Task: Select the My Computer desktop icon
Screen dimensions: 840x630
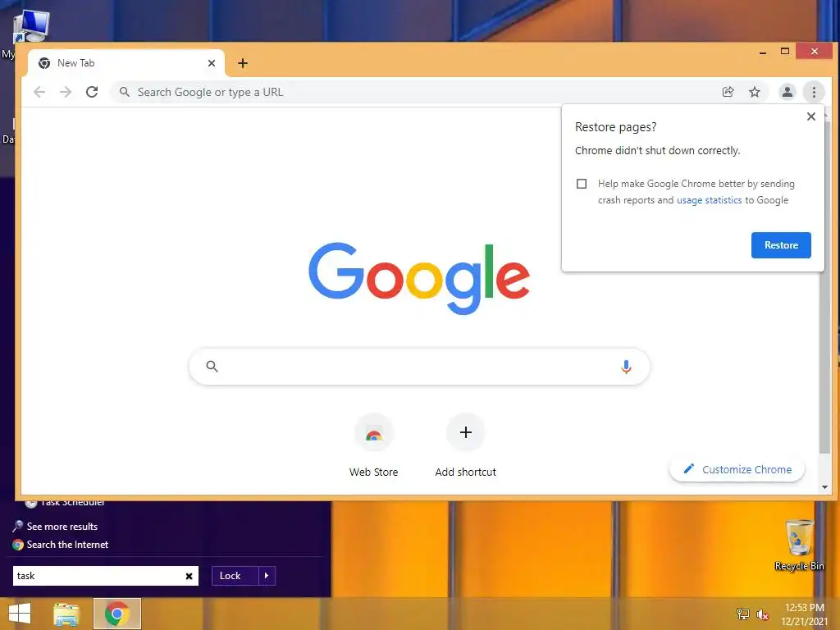Action: pos(30,25)
